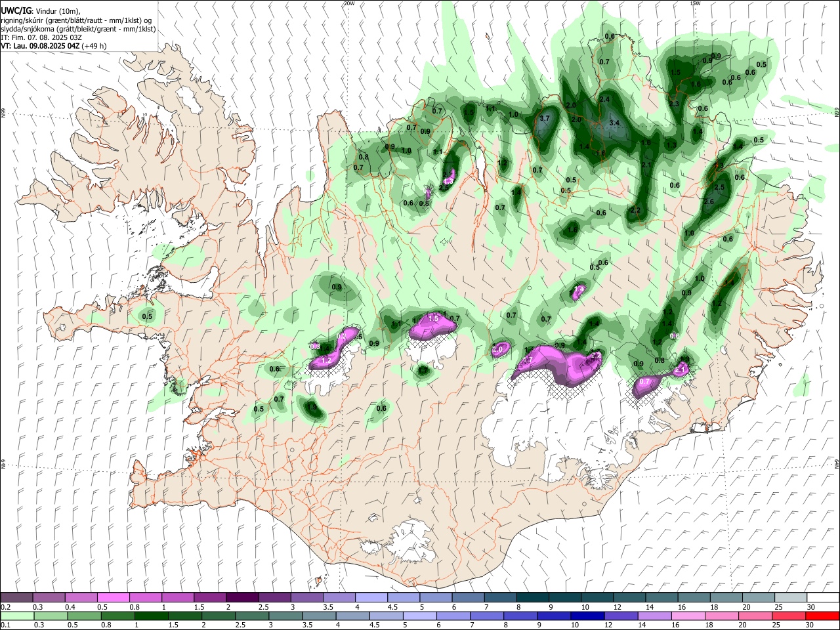Viewport: 840px width, 630px height.
Task: Pick the pale green 0.1 swatch in the rain legend row
Action: tap(16, 616)
